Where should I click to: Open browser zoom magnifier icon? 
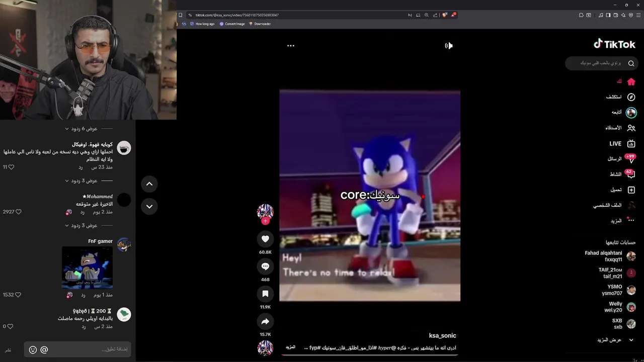click(x=427, y=15)
